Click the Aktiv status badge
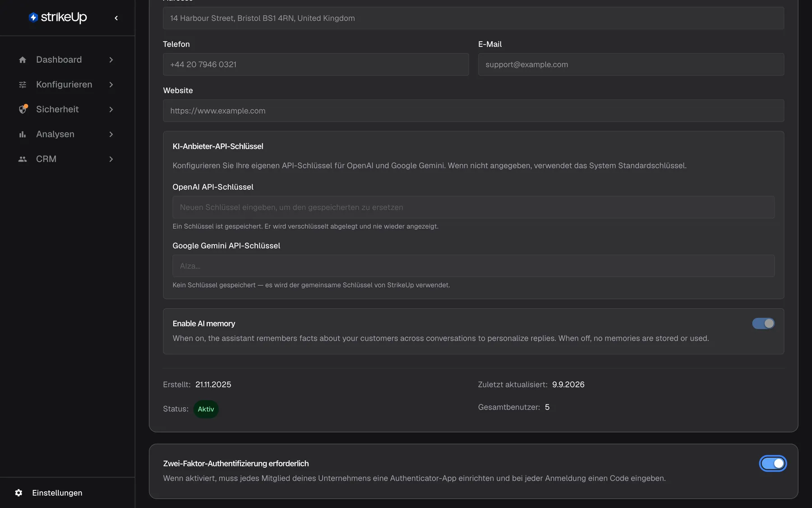The height and width of the screenshot is (508, 812). [x=206, y=409]
